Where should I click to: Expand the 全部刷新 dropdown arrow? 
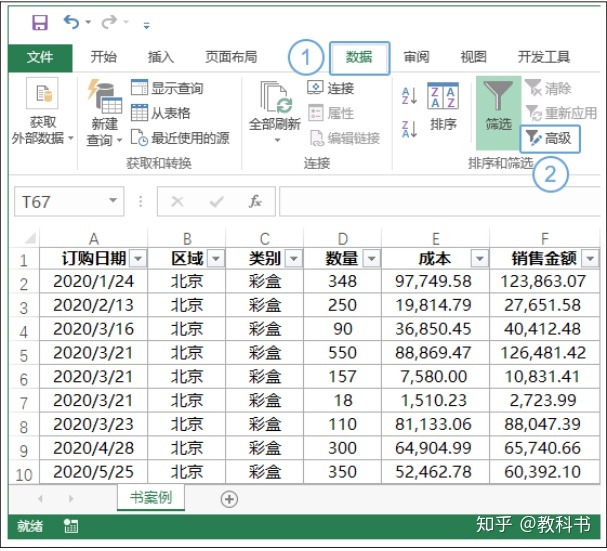277,140
